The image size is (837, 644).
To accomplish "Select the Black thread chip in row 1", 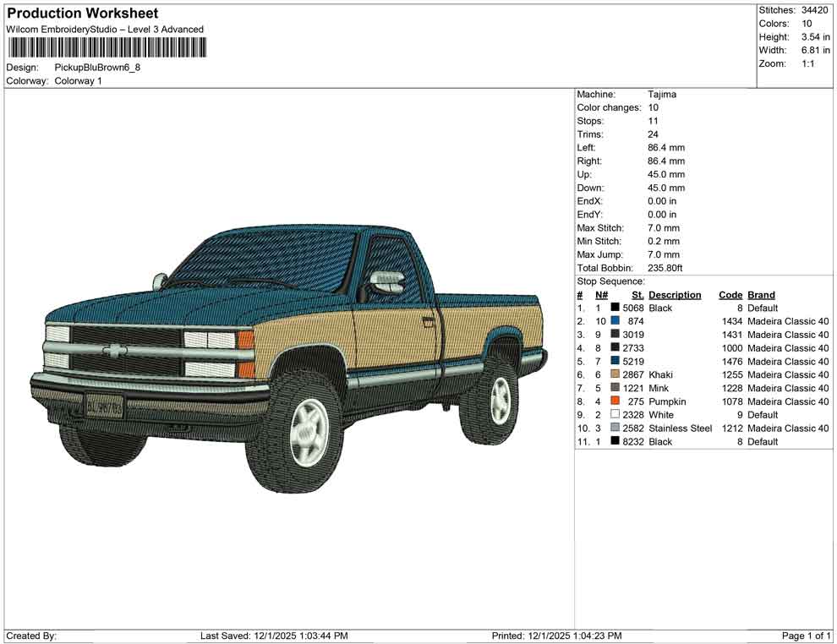I will click(x=615, y=308).
